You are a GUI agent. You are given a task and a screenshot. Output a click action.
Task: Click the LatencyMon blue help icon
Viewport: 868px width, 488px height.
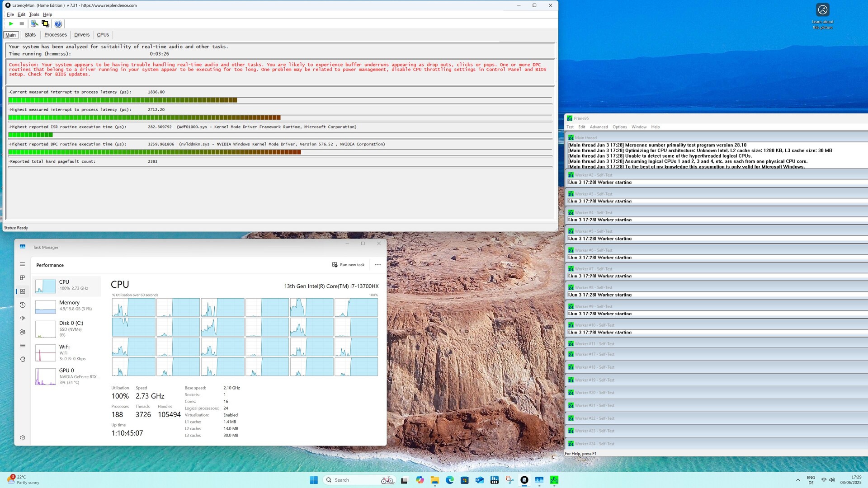[x=58, y=24]
